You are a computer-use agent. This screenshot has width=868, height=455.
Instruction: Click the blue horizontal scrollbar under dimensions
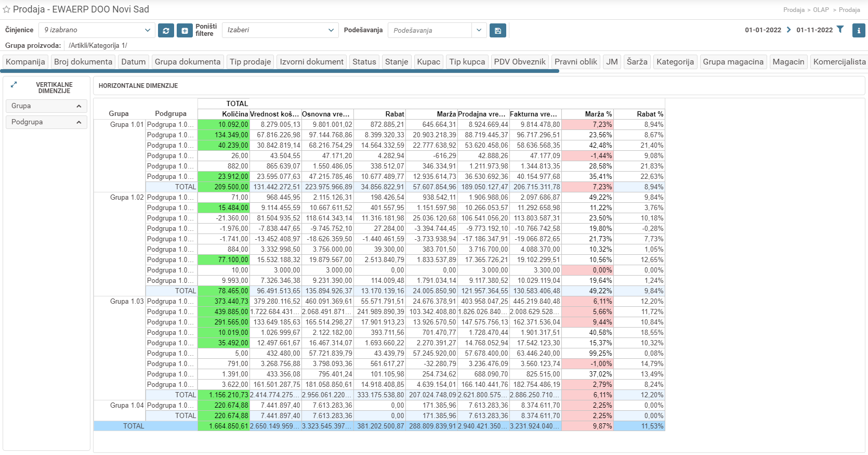[x=281, y=71]
